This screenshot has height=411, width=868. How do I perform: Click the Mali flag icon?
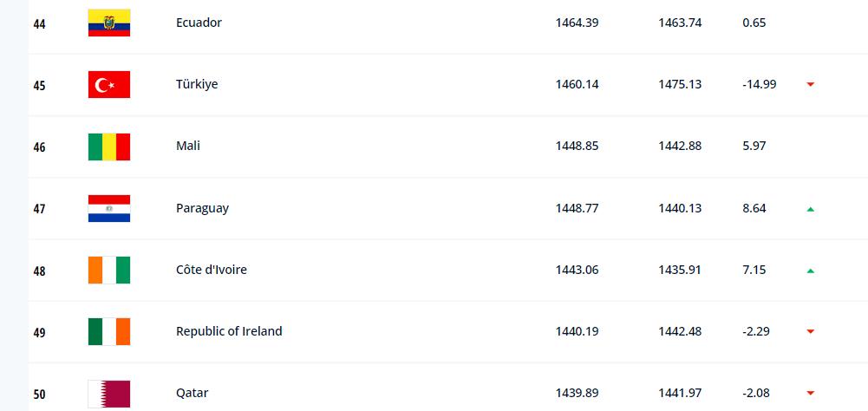[x=109, y=147]
